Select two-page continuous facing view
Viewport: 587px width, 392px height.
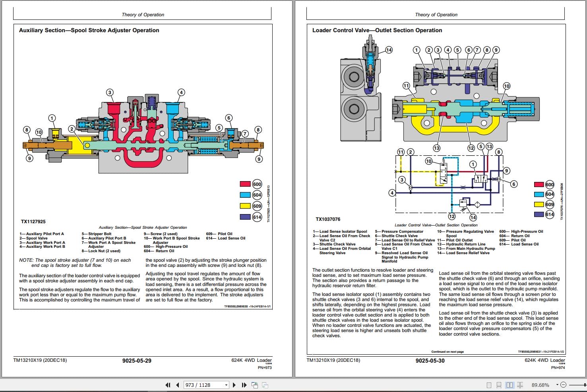[520, 385]
